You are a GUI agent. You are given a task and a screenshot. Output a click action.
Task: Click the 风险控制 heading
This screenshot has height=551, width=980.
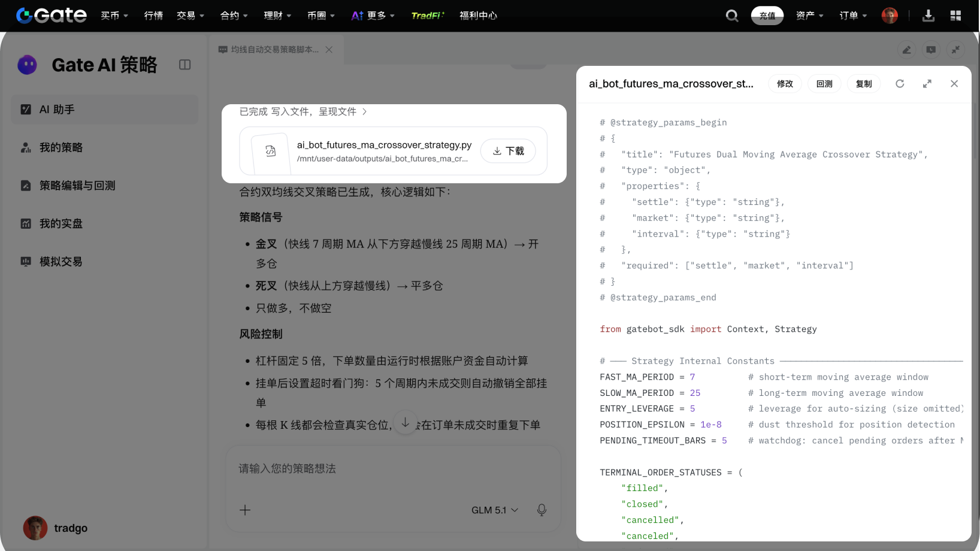click(x=261, y=334)
